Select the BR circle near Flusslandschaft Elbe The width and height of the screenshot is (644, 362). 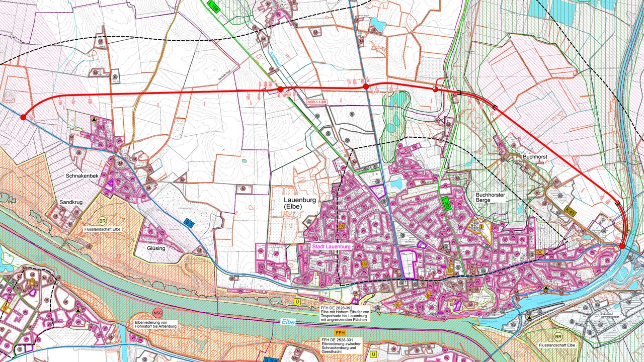click(x=103, y=220)
